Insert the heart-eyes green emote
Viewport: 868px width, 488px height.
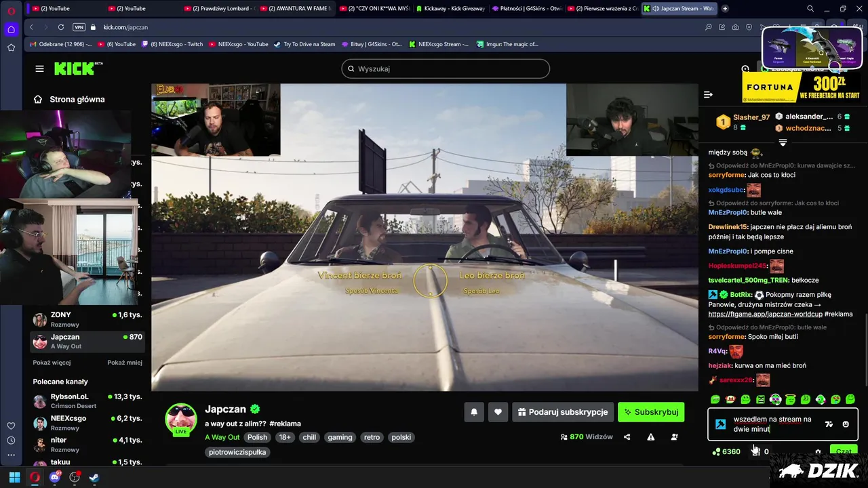[x=835, y=399]
